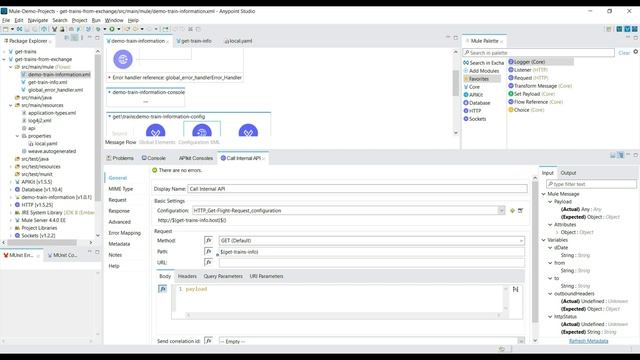The image size is (640, 360).
Task: Click the Package Explorer horizontal scrollbar
Action: 42,242
